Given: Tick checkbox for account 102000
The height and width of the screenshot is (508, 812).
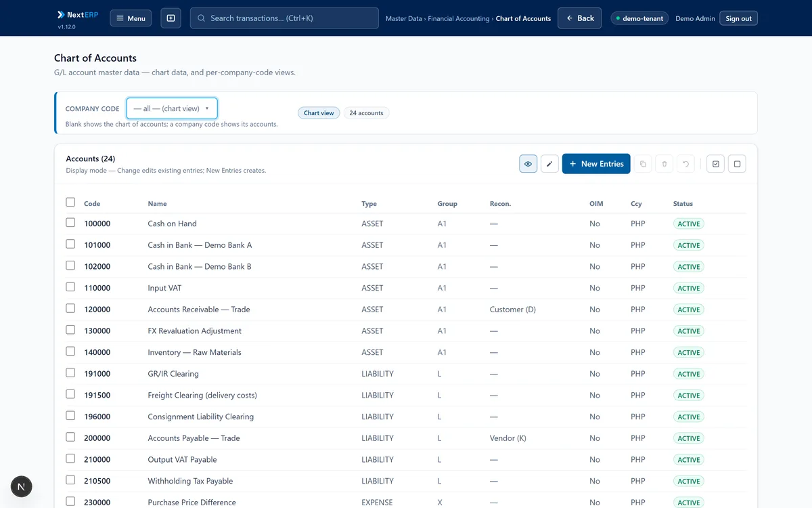Looking at the screenshot, I should coord(70,266).
